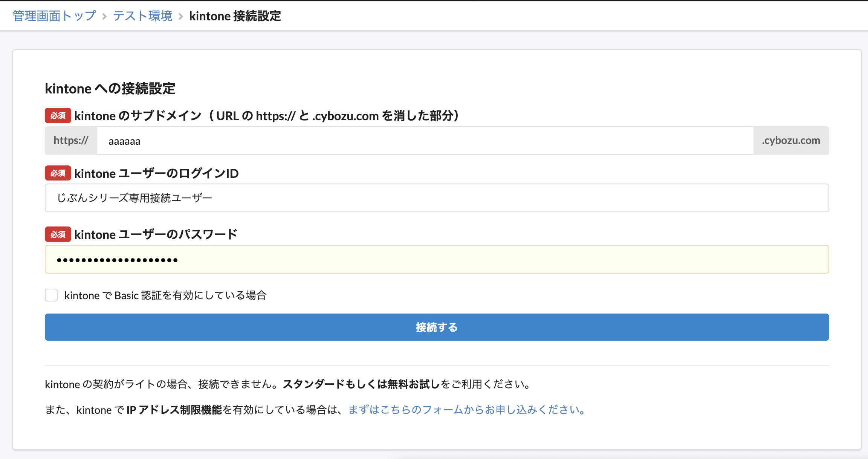Open the まずはこちらのフォームからお申し込みください link
This screenshot has width=868, height=459.
point(467,410)
